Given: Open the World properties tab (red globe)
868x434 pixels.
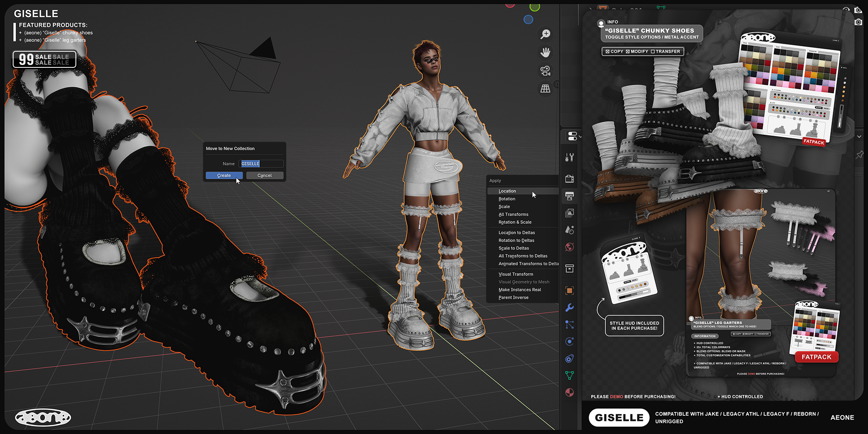Looking at the screenshot, I should point(570,247).
